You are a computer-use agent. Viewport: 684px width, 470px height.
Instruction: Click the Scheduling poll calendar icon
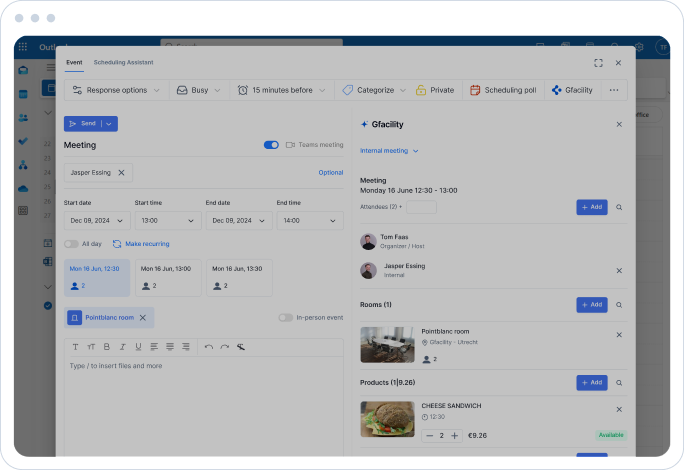pyautogui.click(x=475, y=90)
